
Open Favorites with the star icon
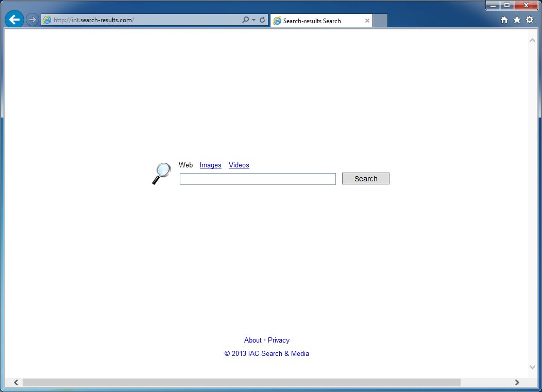(x=517, y=20)
